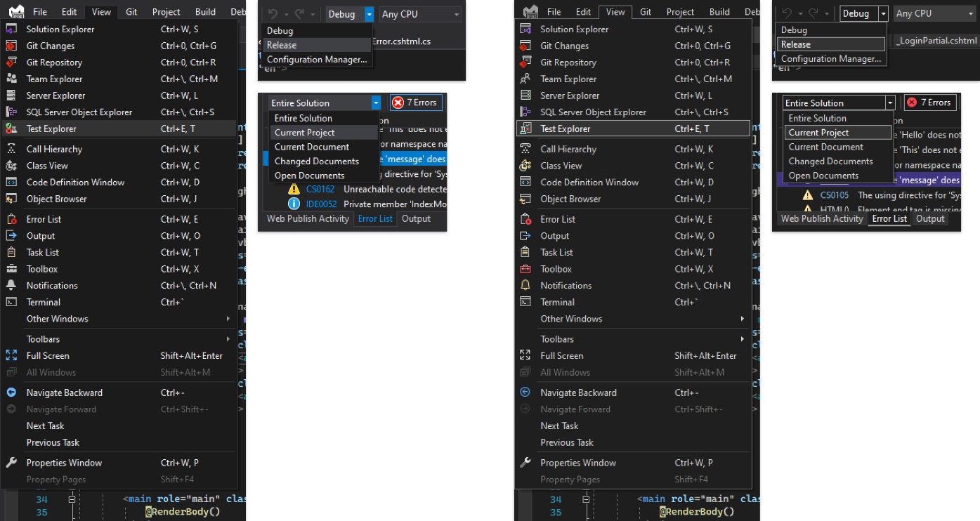Click Previous Task in right View menu
The width and height of the screenshot is (980, 521).
(633, 443)
